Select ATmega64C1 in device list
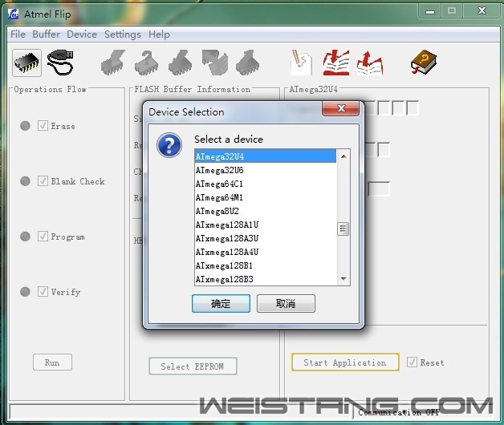This screenshot has width=504, height=425. (x=266, y=184)
